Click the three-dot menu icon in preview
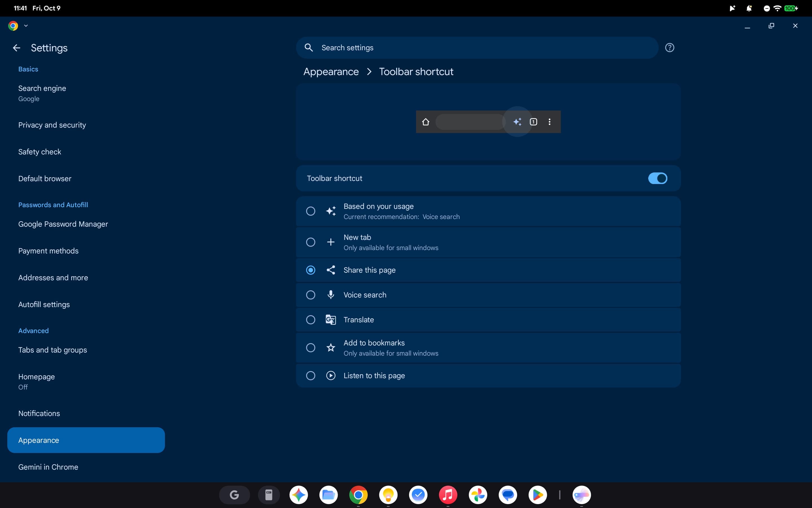The width and height of the screenshot is (812, 508). [x=549, y=122]
